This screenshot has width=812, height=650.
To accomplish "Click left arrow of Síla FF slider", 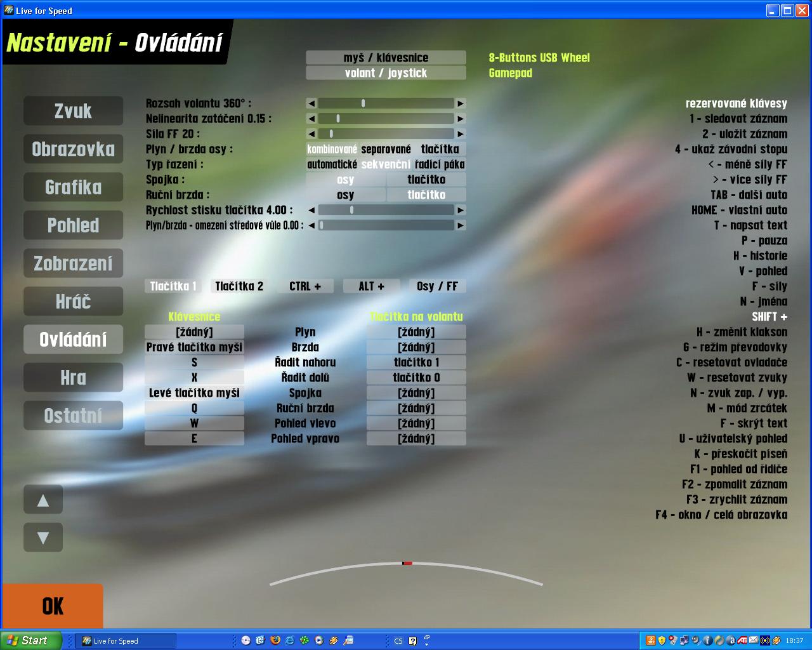I will point(311,134).
